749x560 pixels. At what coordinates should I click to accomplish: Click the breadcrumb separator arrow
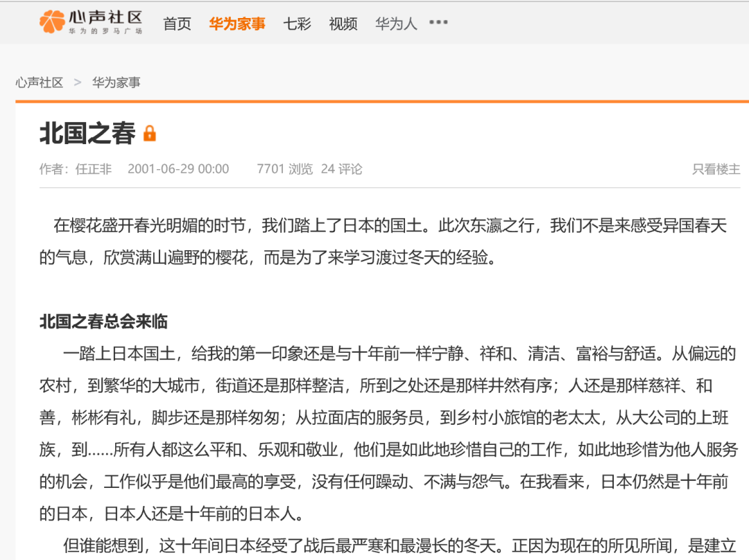point(78,82)
